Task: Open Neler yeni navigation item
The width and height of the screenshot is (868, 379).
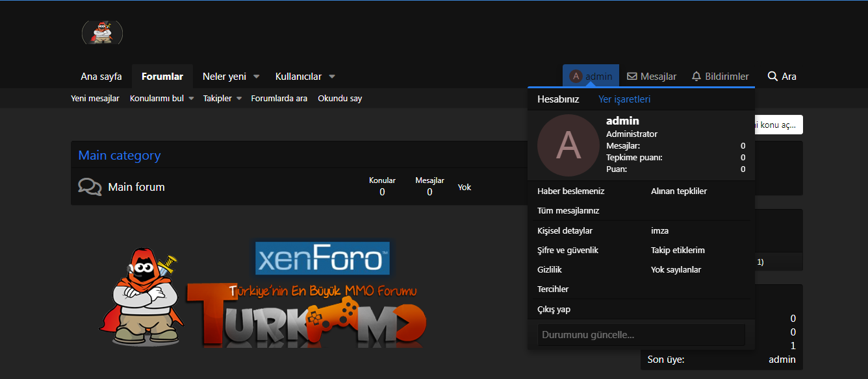Action: coord(224,77)
